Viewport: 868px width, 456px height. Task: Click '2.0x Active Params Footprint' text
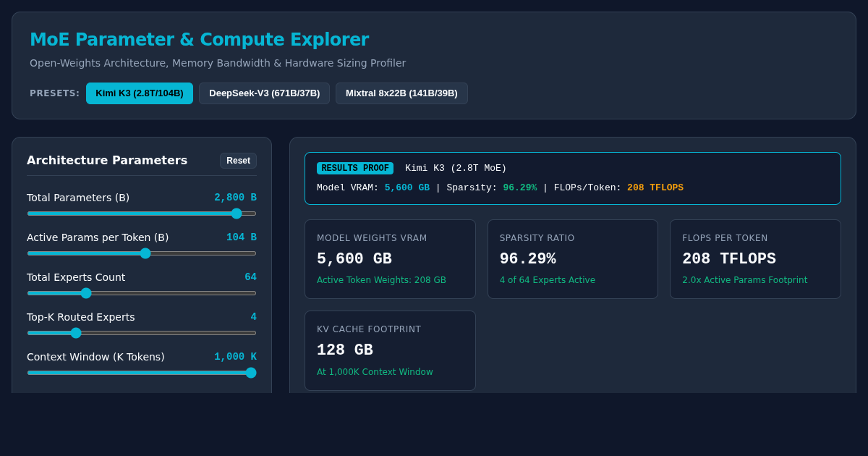pyautogui.click(x=745, y=280)
